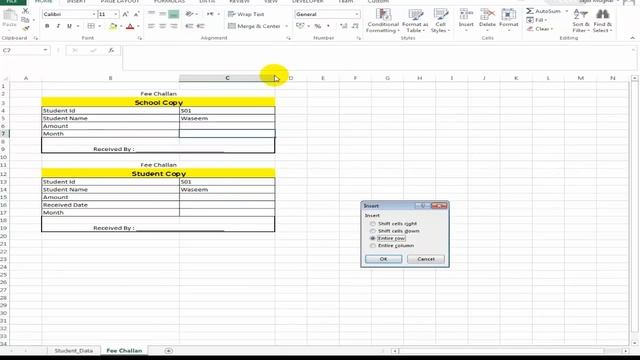Click Increase Indent icon
640x360 pixels.
click(200, 26)
